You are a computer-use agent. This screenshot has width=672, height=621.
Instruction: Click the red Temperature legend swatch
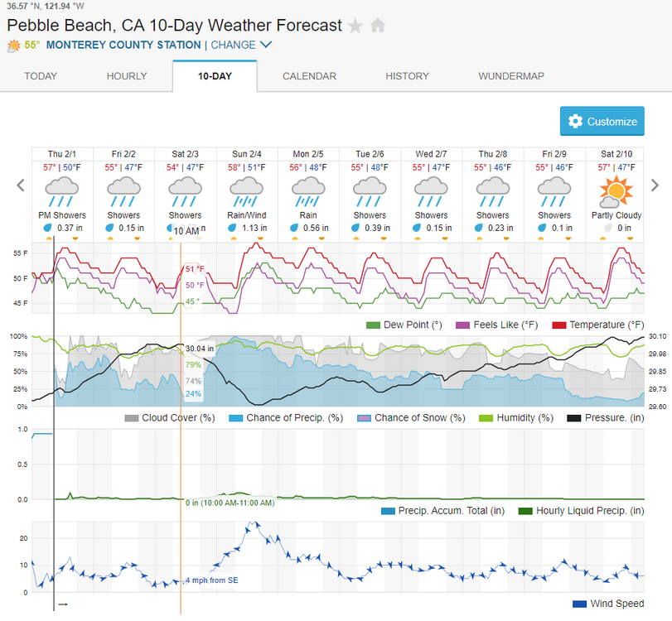coord(558,325)
